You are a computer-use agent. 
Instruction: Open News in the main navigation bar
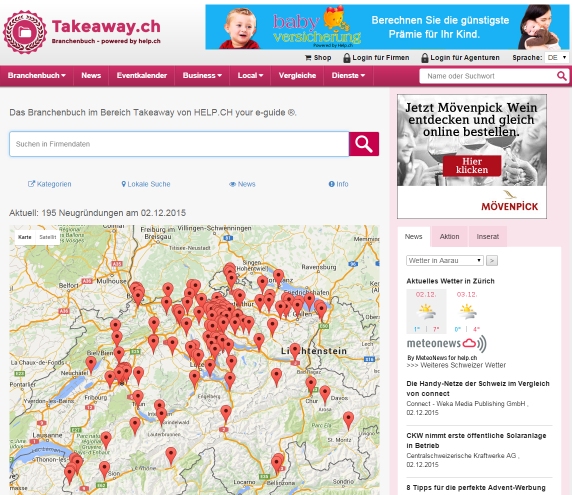91,76
